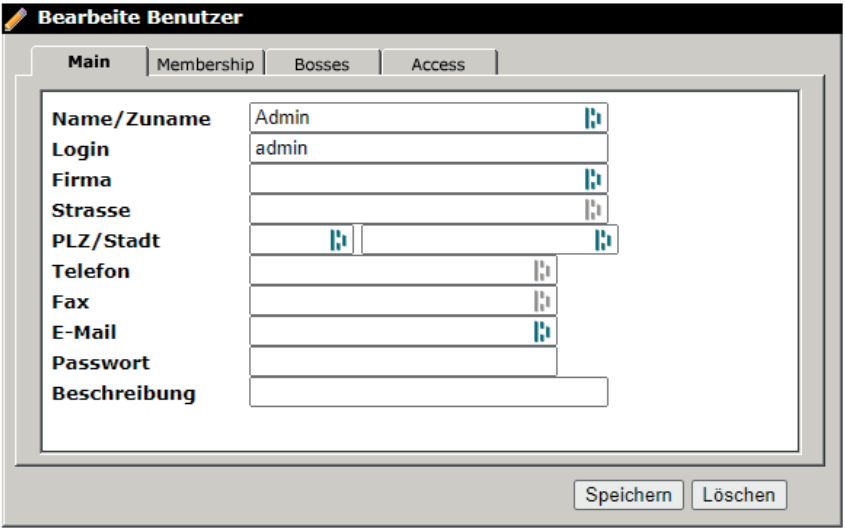
Task: Open the Bosses tab
Action: tap(321, 64)
